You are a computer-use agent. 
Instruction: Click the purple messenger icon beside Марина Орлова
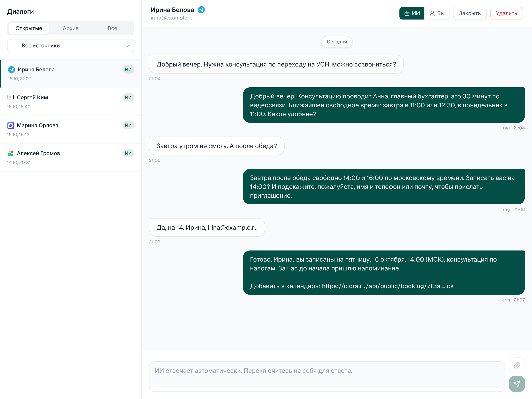(x=11, y=125)
